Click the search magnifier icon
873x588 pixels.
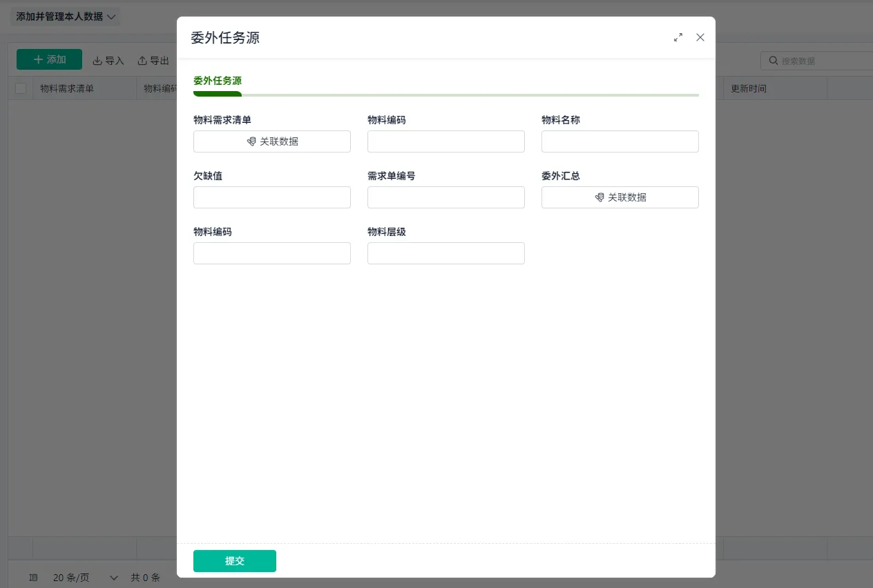click(774, 61)
